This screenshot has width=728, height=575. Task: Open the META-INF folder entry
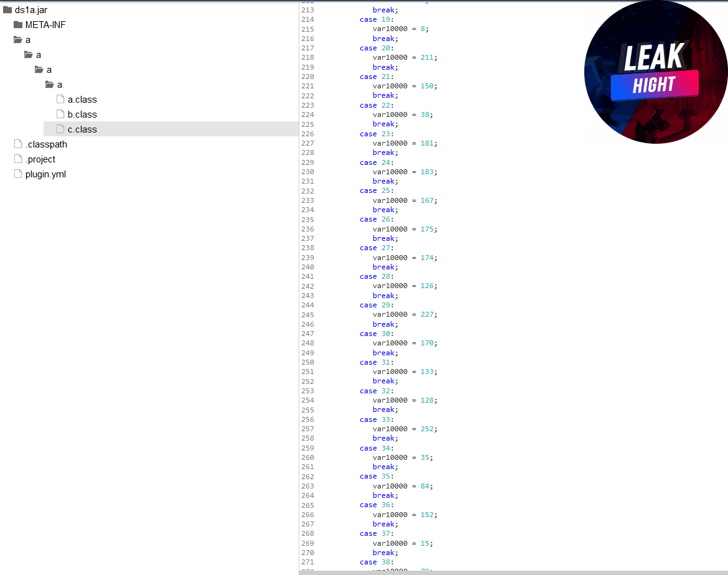click(45, 25)
